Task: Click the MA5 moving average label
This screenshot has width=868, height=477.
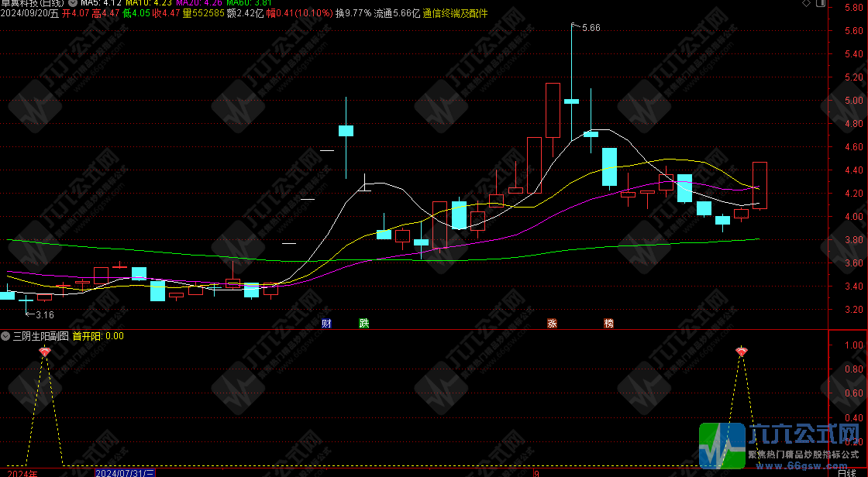Action: pyautogui.click(x=97, y=3)
